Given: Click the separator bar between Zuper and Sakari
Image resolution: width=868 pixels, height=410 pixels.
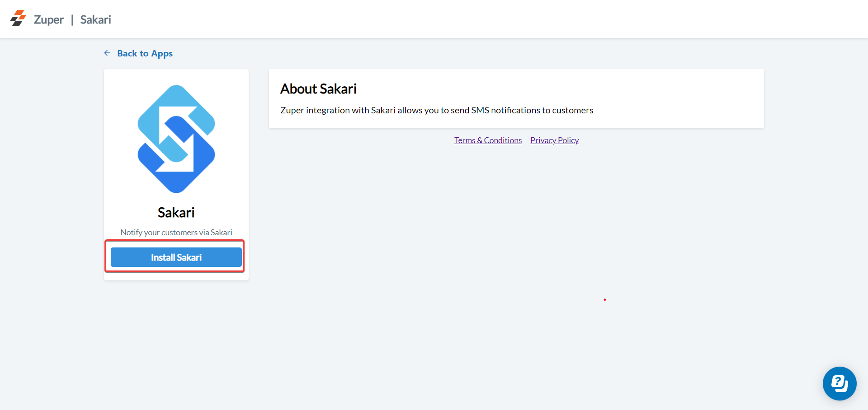Looking at the screenshot, I should pos(72,20).
